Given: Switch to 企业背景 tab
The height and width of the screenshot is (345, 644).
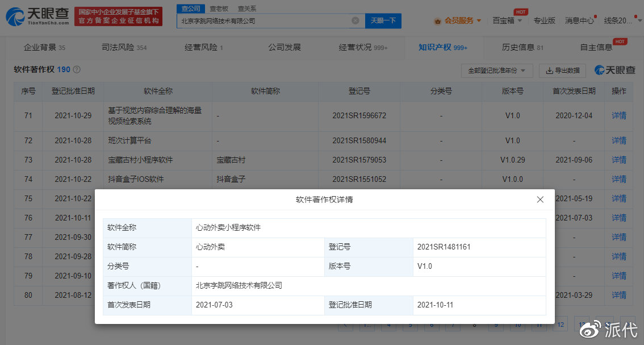Looking at the screenshot, I should click(44, 47).
